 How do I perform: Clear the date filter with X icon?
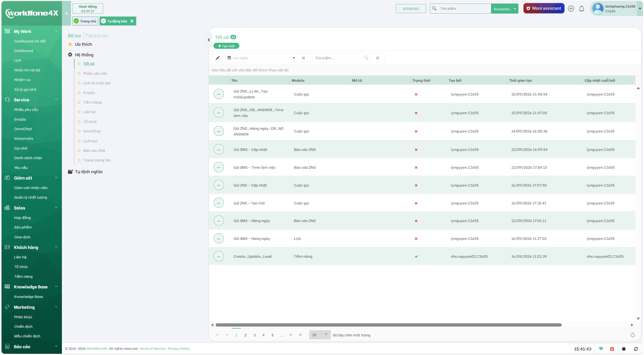pyautogui.click(x=304, y=58)
